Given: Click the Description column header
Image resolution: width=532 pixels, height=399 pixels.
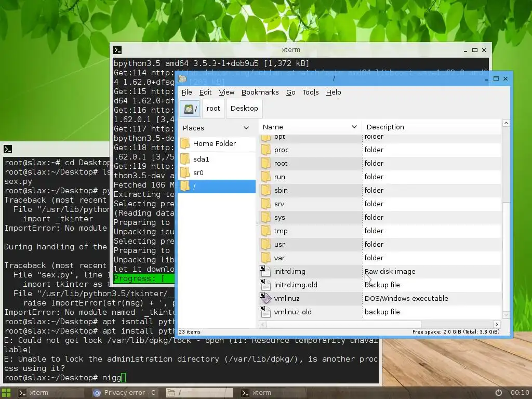Looking at the screenshot, I should click(431, 127).
